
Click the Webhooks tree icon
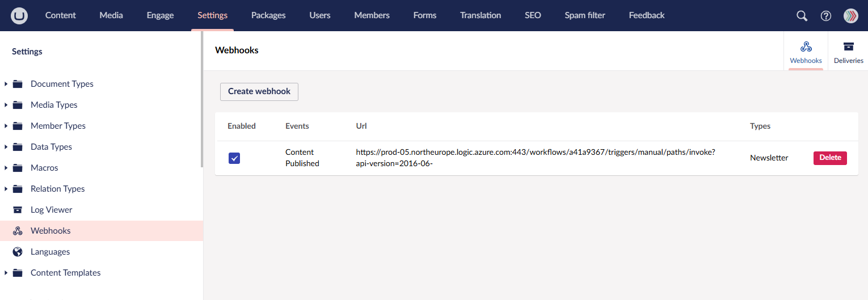[x=18, y=231]
